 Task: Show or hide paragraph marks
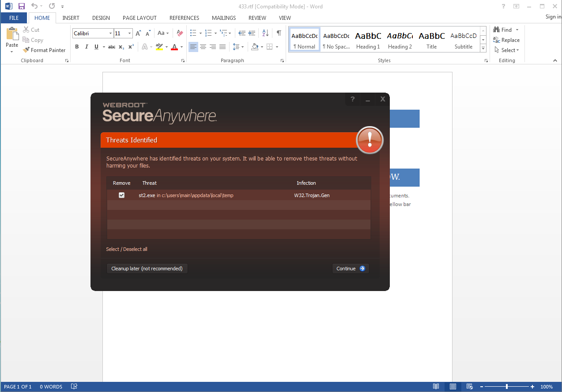[279, 33]
